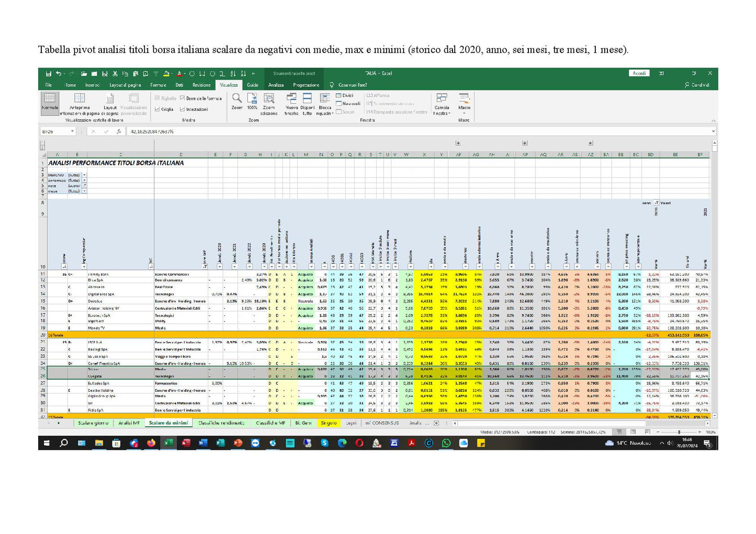Collapse the ribbon with the chevron
The image size is (756, 534).
(714, 121)
